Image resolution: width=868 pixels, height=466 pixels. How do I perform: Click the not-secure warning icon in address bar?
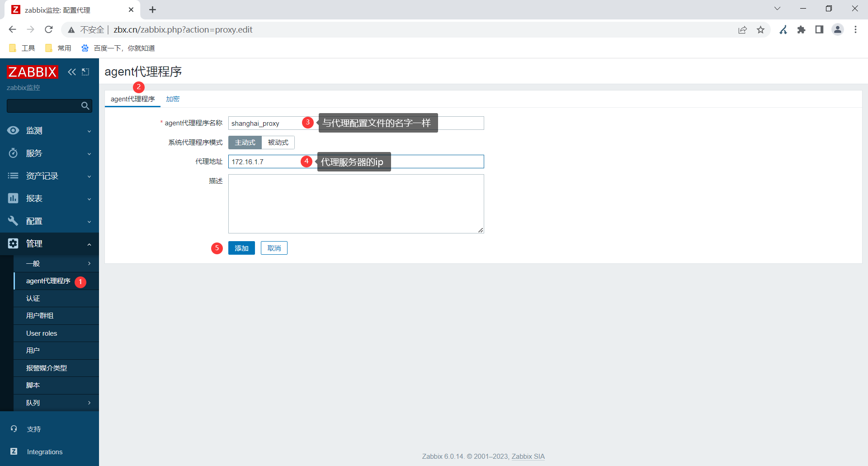71,30
